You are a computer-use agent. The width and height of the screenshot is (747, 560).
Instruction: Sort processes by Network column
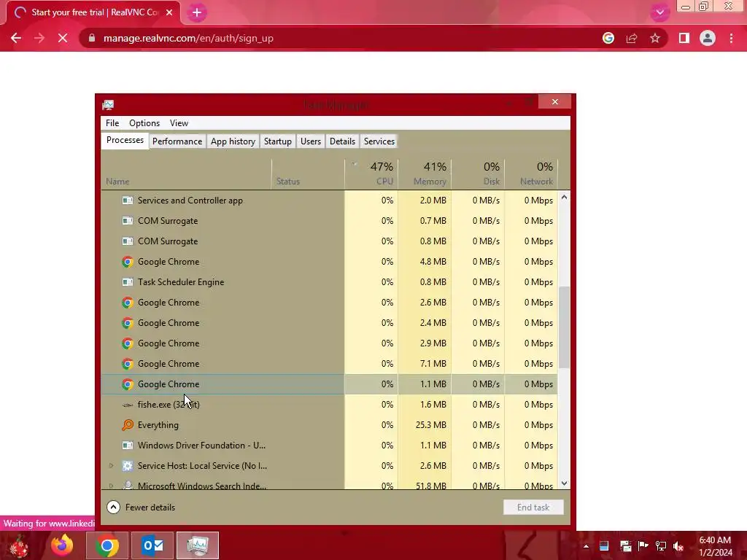(531, 174)
